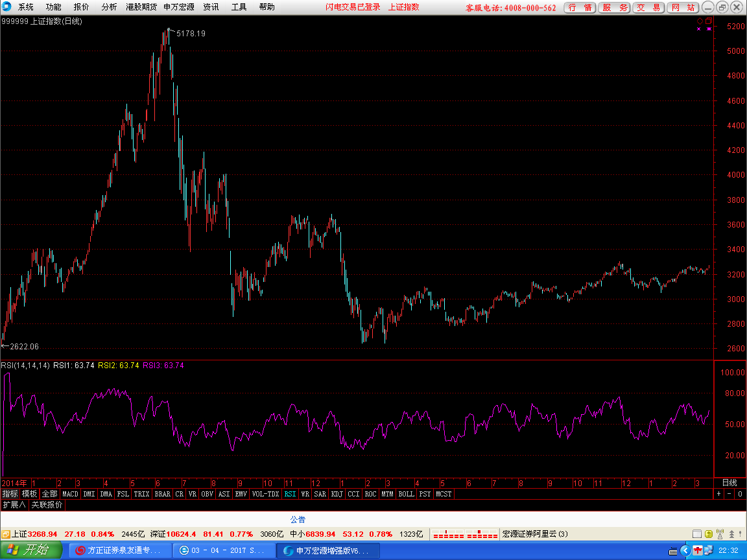Click the RSI(14,14,14) parameter label

point(25,366)
